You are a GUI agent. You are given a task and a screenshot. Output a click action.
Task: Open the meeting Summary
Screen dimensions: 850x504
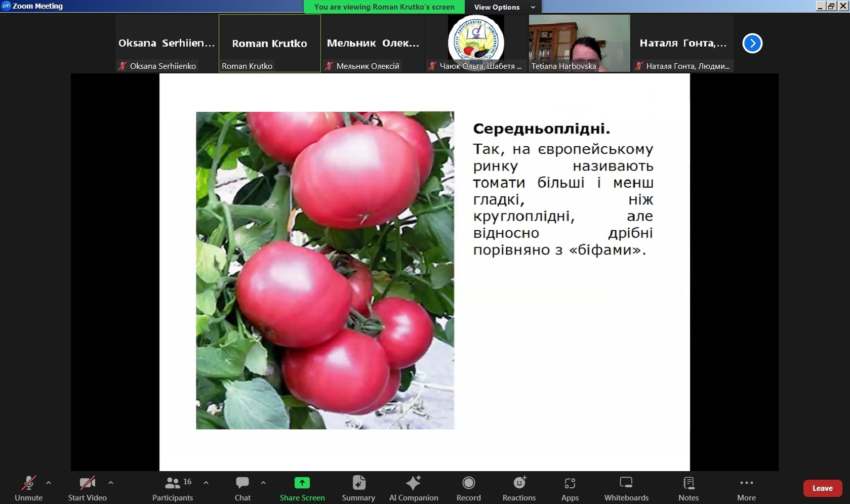(358, 488)
